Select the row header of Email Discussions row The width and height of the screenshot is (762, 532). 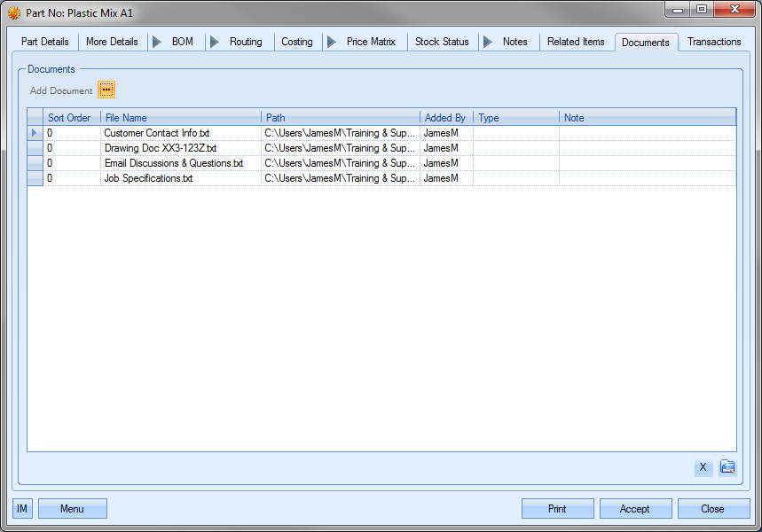coord(35,163)
